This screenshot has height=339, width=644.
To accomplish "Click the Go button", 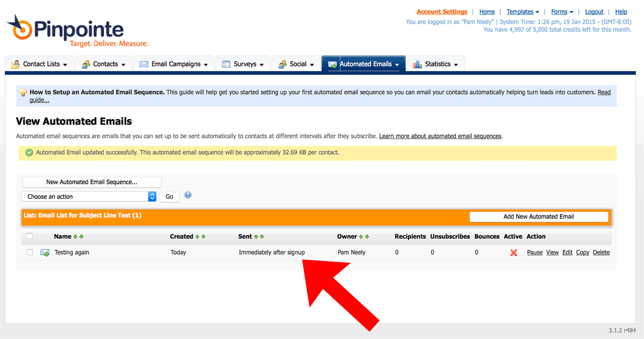I will [x=169, y=197].
